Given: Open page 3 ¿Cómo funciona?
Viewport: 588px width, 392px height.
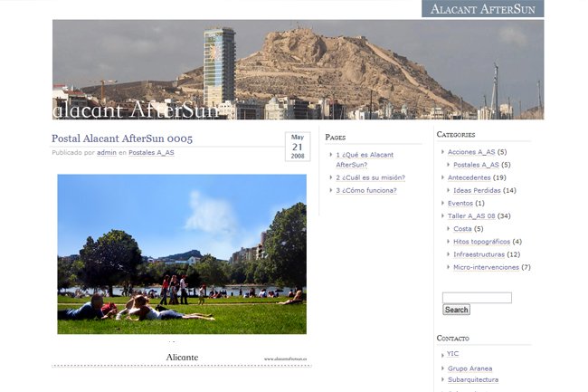Looking at the screenshot, I should coord(365,190).
